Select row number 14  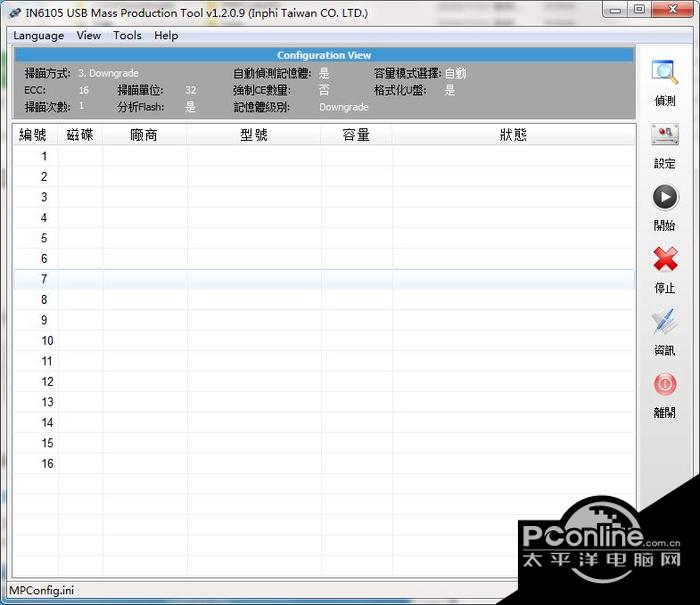tap(324, 423)
